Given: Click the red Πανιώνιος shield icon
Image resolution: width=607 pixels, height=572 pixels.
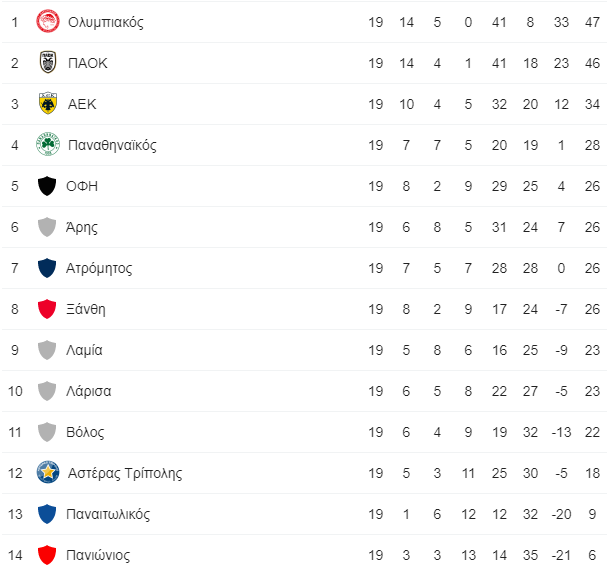Looking at the screenshot, I should pyautogui.click(x=47, y=555).
